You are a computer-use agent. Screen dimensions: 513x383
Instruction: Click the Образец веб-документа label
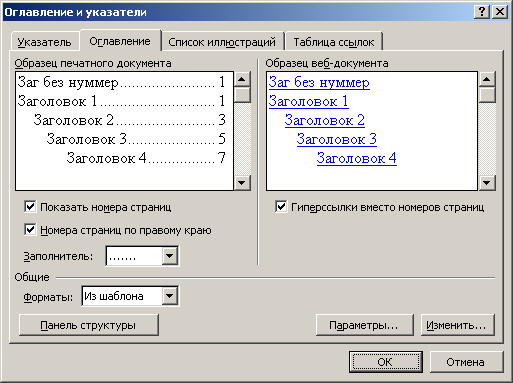327,63
